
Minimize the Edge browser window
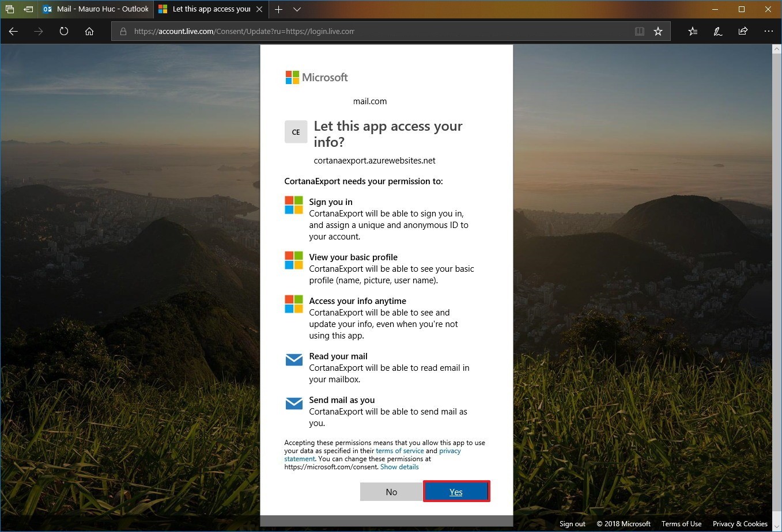(x=715, y=9)
